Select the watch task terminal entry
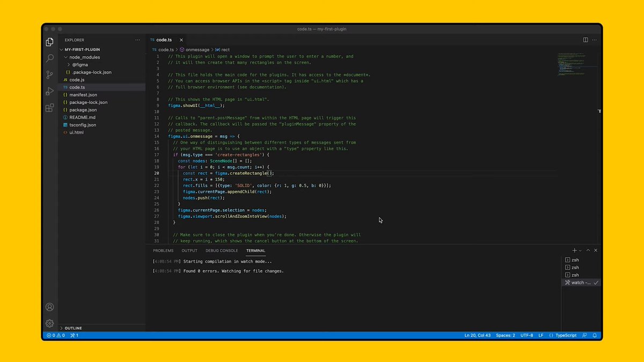The height and width of the screenshot is (362, 644). (582, 283)
